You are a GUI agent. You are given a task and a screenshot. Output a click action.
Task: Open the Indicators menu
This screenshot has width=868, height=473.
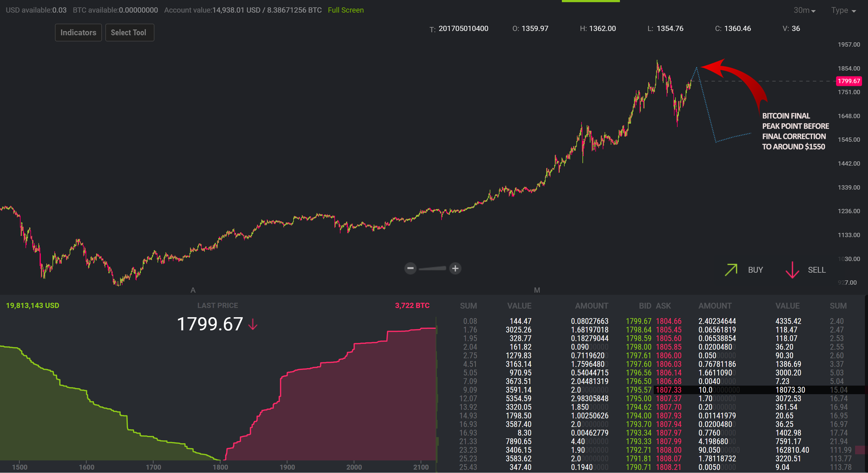click(x=78, y=33)
